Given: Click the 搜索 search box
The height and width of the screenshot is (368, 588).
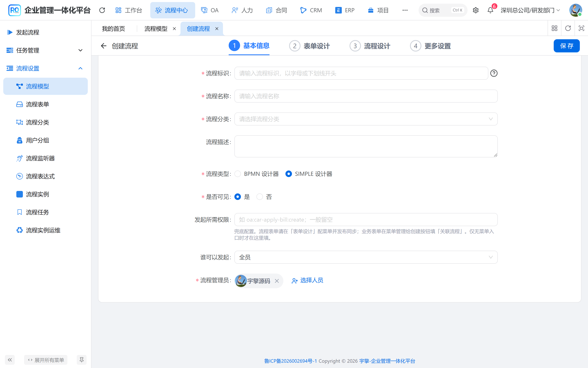Looking at the screenshot, I should click(443, 10).
